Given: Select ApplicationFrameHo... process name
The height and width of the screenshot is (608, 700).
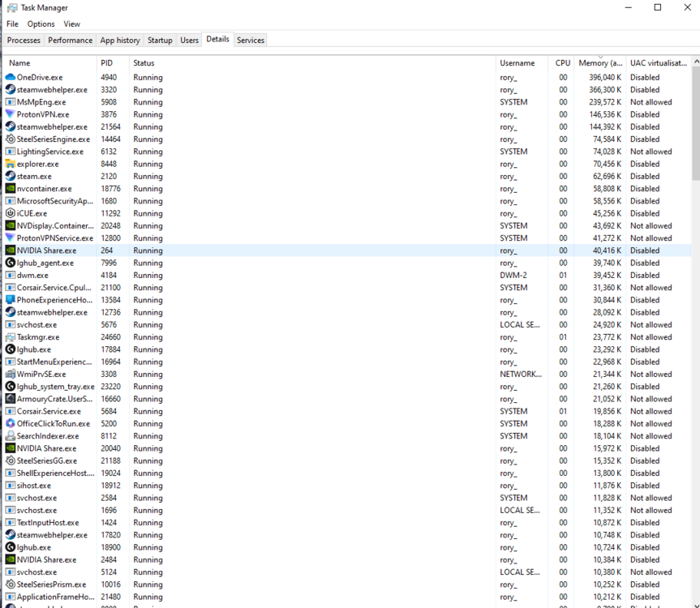Looking at the screenshot, I should (x=56, y=597).
